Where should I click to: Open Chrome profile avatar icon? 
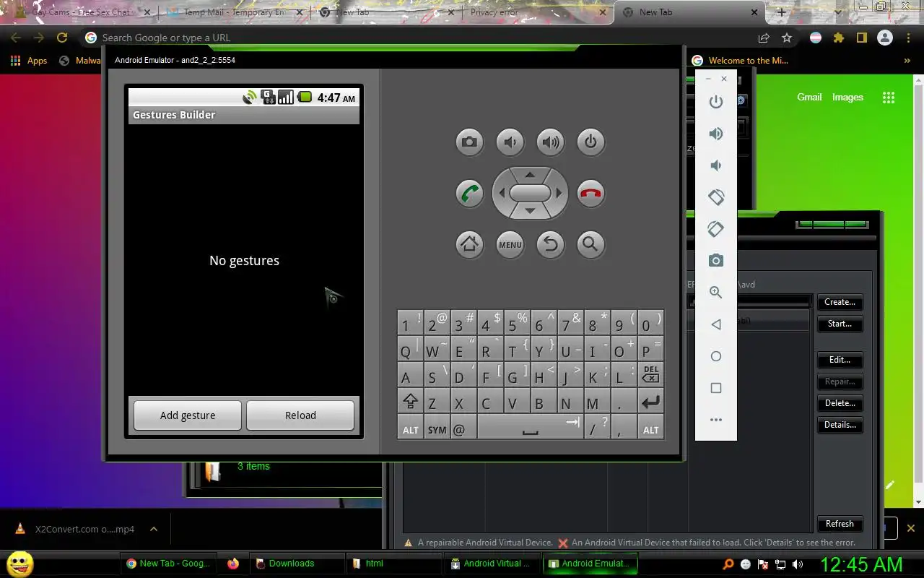pos(885,38)
